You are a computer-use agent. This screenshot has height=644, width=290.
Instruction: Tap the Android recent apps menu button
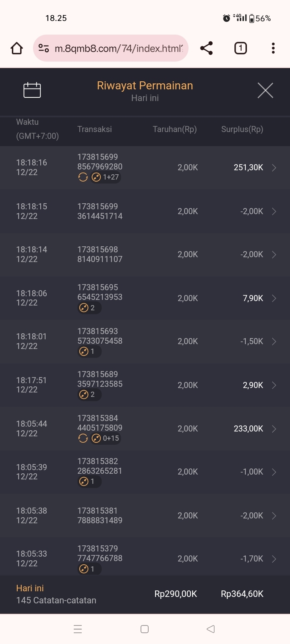pyautogui.click(x=78, y=629)
